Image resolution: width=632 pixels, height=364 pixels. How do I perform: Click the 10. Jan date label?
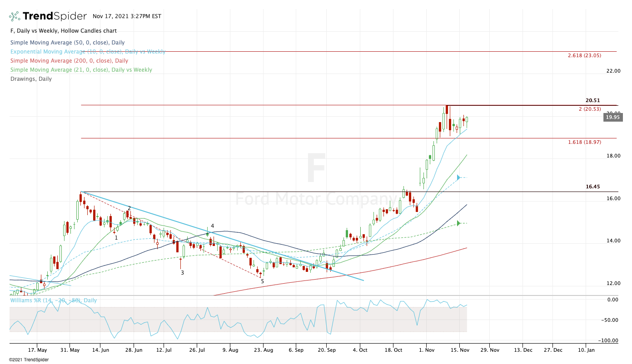pyautogui.click(x=585, y=350)
